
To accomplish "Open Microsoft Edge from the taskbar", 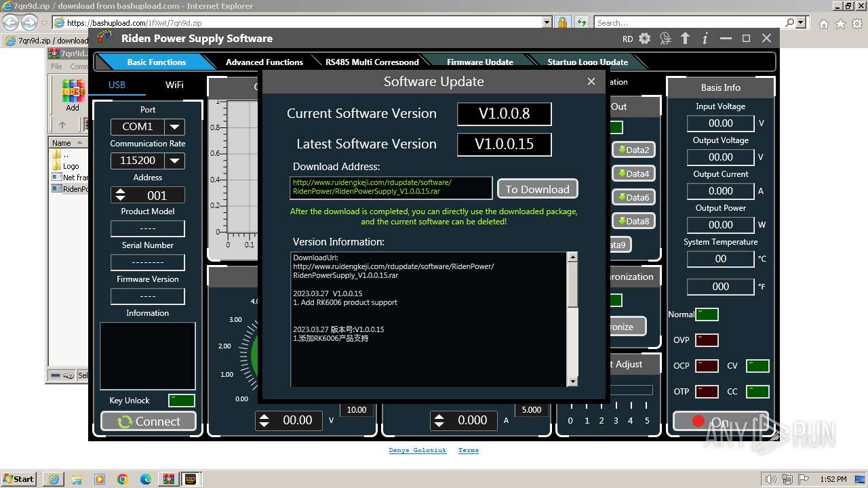I will pyautogui.click(x=145, y=479).
